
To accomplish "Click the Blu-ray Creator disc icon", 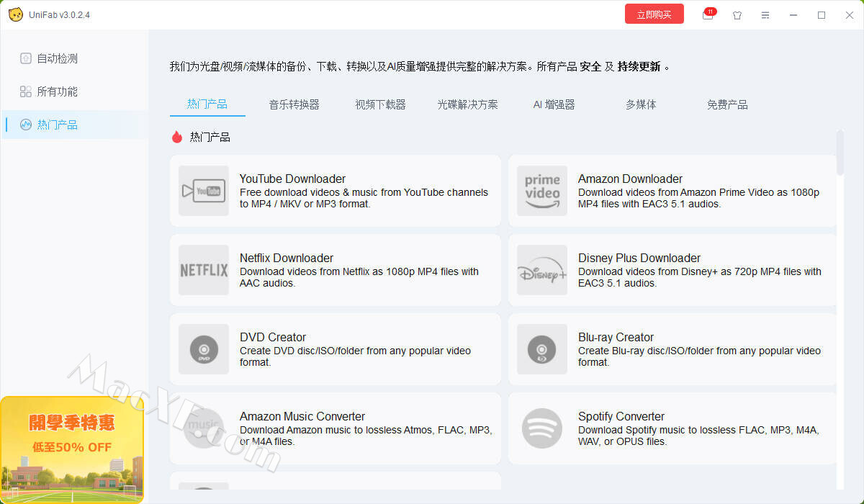I will 542,349.
